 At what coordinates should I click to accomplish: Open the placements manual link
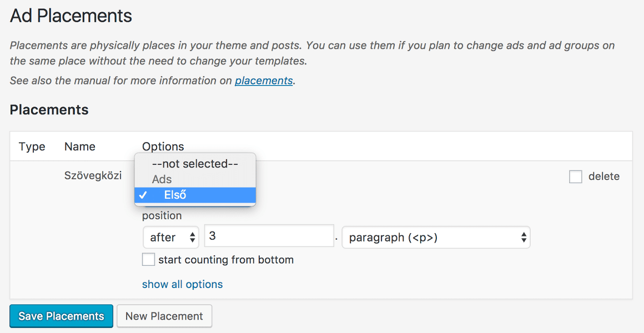(x=264, y=80)
